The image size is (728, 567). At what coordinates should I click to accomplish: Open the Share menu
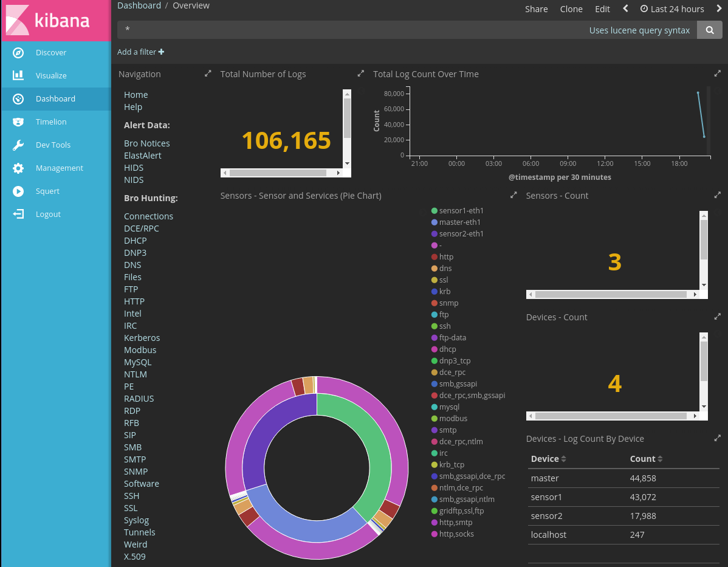tap(536, 9)
